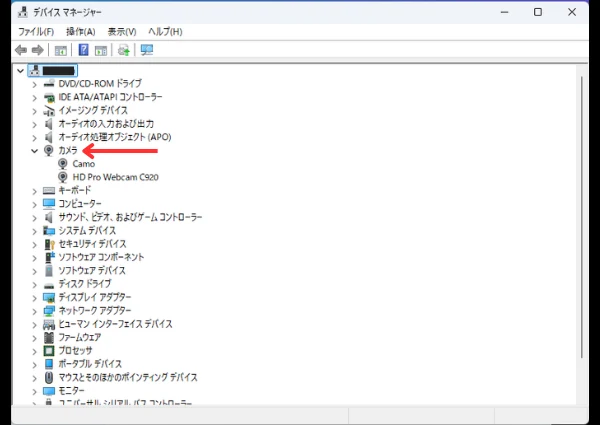Click the vertical scrollbar thumb
This screenshot has width=600, height=425.
[x=582, y=217]
